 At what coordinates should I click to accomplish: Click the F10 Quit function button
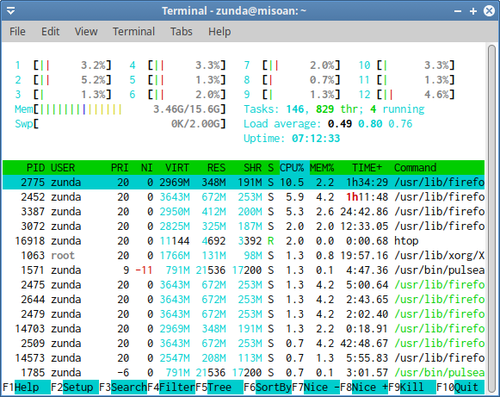tap(460, 387)
